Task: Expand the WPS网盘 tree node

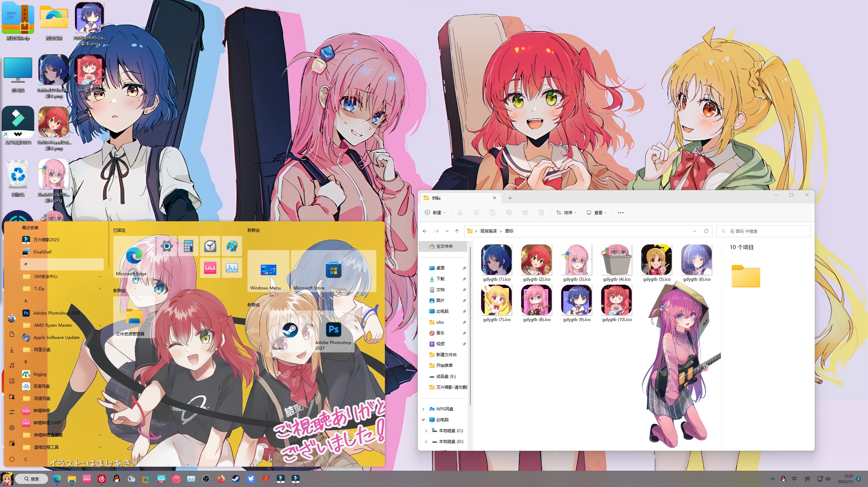Action: (423, 409)
